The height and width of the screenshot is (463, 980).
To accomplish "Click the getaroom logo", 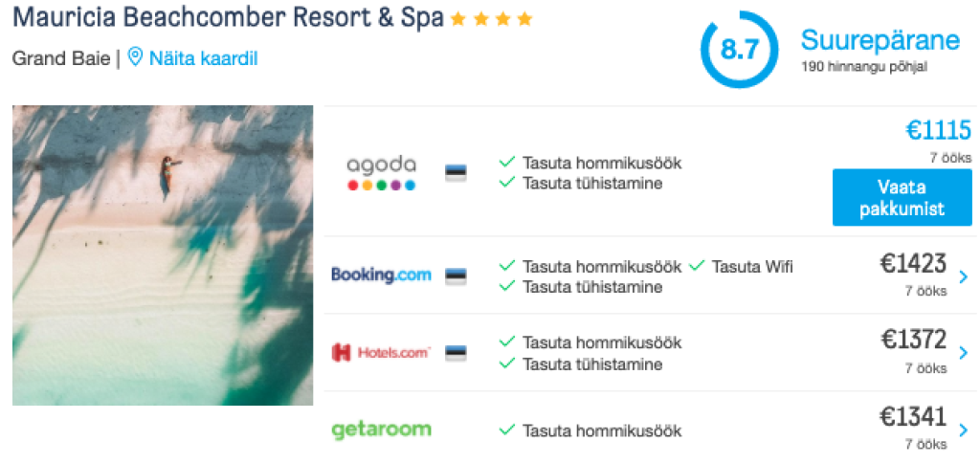I will coord(381,430).
